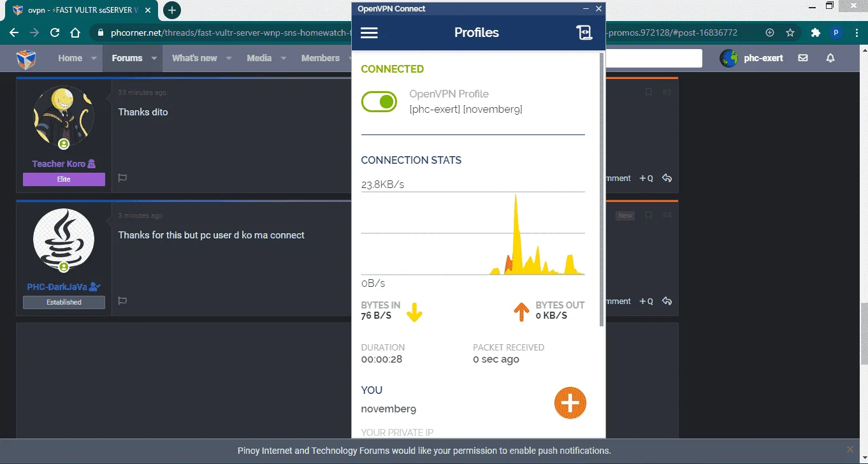Screen dimensions: 868x464
Task: Click the circled plus icon in the address bar
Action: point(770,33)
